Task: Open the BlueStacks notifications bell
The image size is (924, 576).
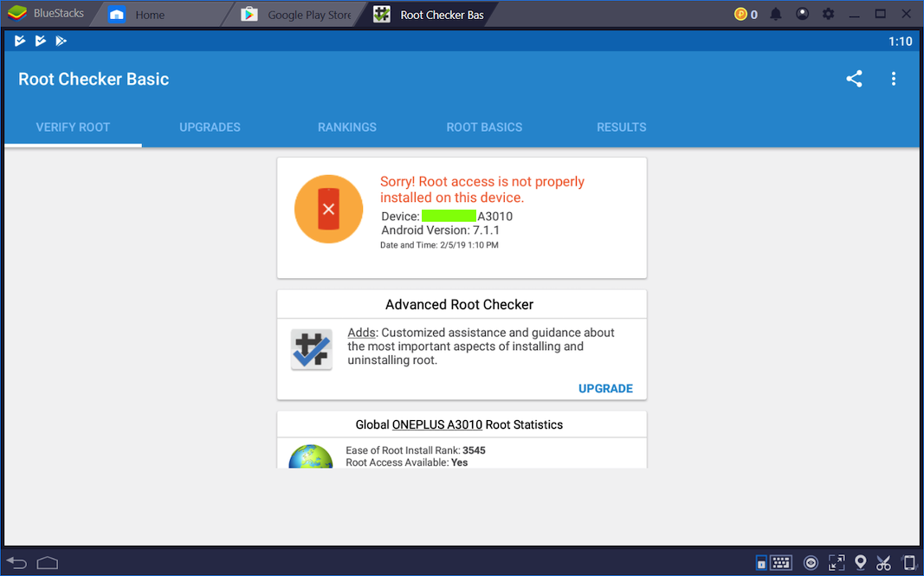Action: coord(776,14)
